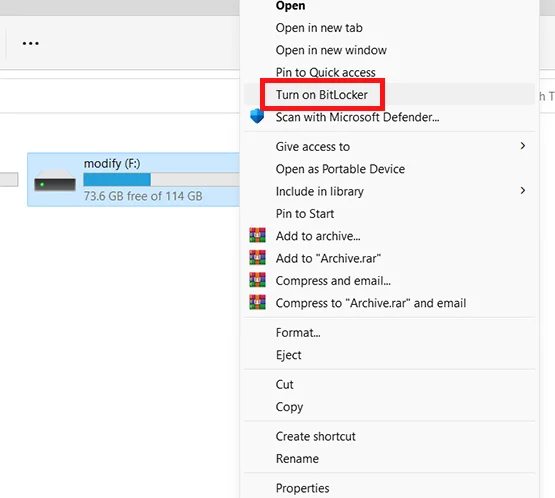The image size is (555, 498).
Task: Select Open in new tab
Action: pyautogui.click(x=319, y=28)
